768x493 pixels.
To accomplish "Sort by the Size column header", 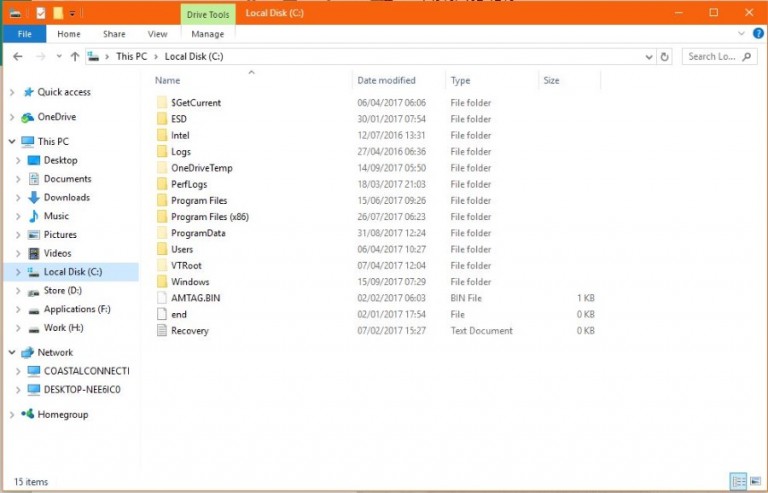I will pyautogui.click(x=551, y=80).
